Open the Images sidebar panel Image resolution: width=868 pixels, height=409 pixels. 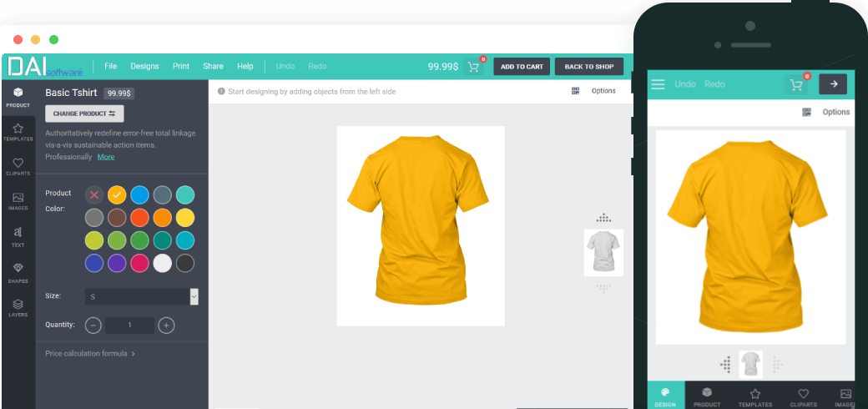pos(18,201)
